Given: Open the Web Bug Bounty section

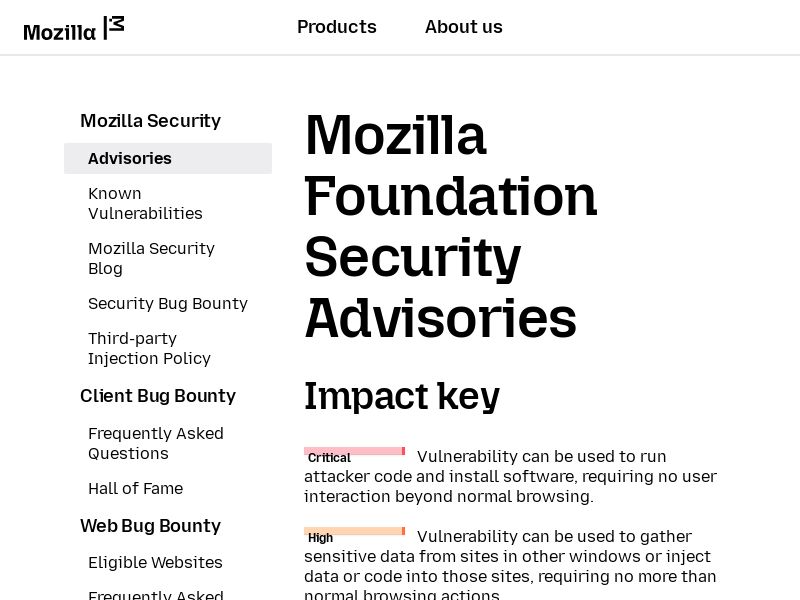Looking at the screenshot, I should tap(150, 526).
